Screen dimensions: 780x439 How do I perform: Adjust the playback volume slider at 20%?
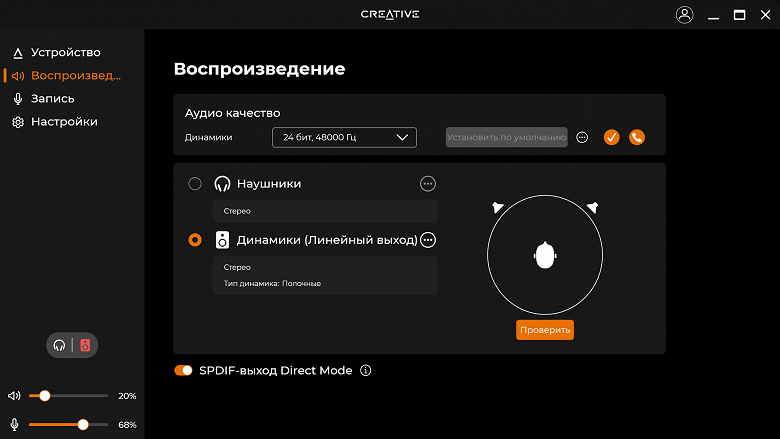pyautogui.click(x=68, y=396)
